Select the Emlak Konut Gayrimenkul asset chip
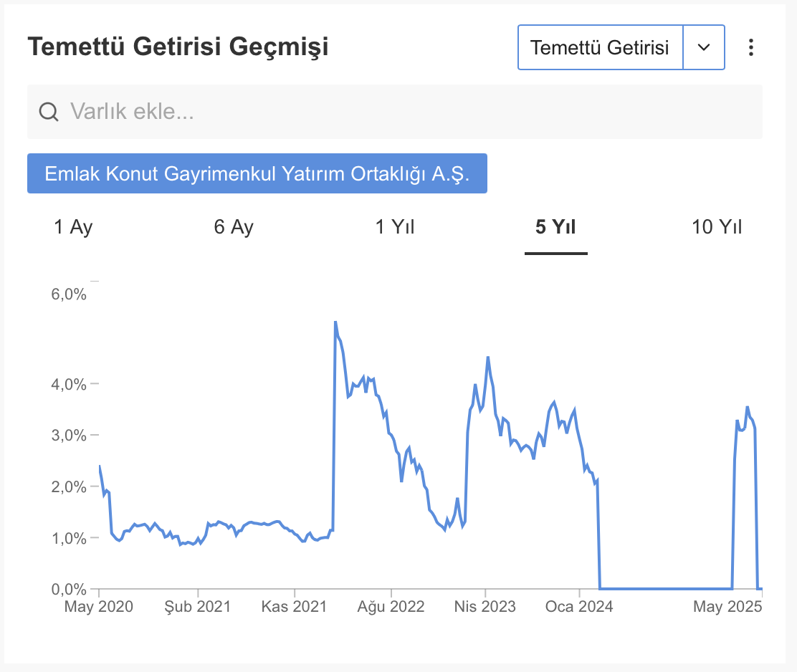 (257, 173)
